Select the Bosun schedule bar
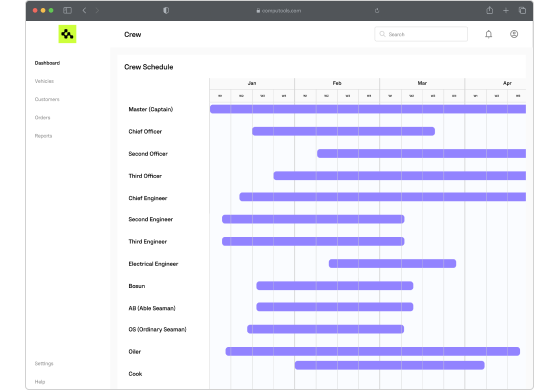 pyautogui.click(x=335, y=286)
